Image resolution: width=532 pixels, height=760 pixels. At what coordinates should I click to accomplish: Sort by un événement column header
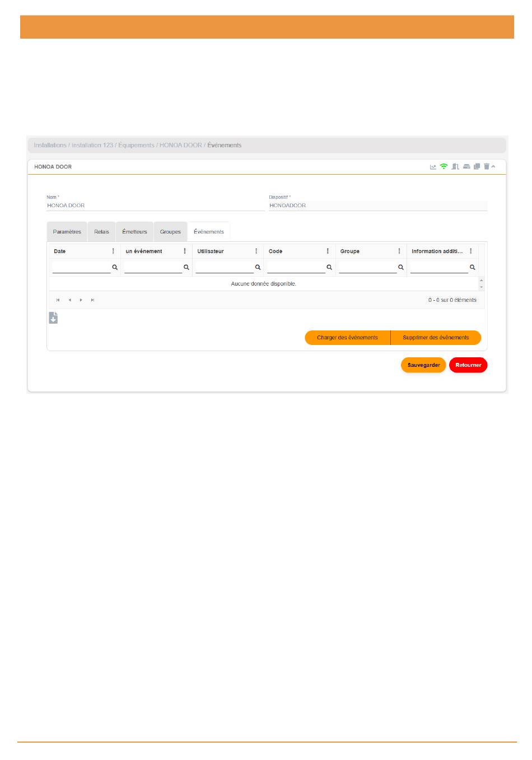144,251
